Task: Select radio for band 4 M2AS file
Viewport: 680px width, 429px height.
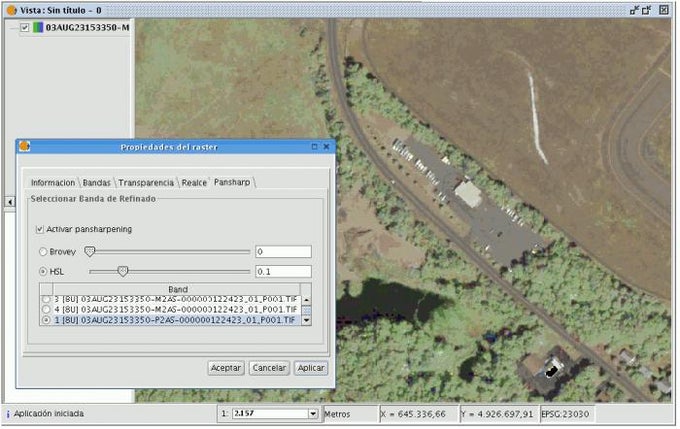Action: [x=46, y=310]
